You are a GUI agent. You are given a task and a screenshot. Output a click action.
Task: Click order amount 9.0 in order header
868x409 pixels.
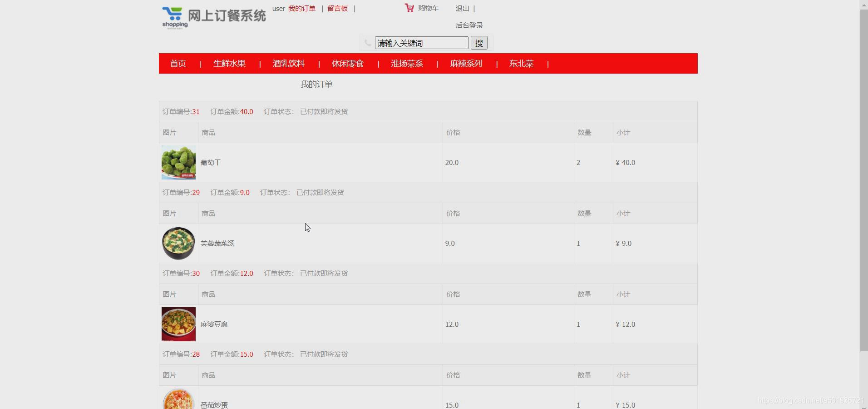click(245, 192)
